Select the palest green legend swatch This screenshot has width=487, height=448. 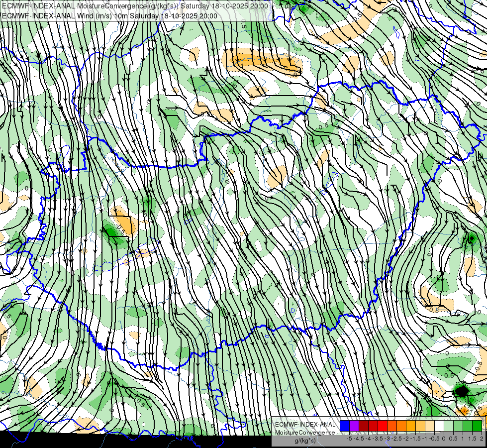click(449, 426)
